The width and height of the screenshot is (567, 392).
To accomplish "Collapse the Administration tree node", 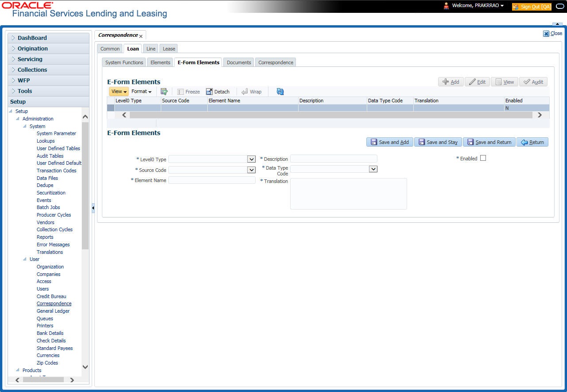I will click(18, 119).
